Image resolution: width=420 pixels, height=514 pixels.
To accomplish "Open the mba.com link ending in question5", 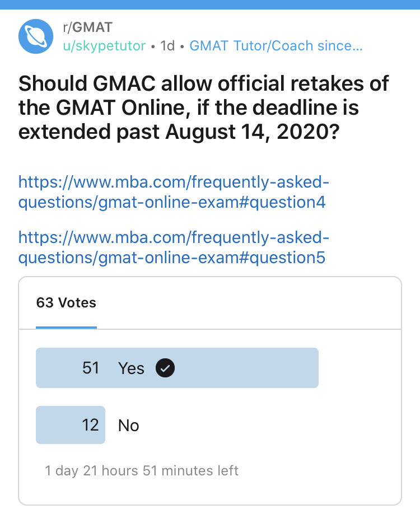I will tap(172, 247).
